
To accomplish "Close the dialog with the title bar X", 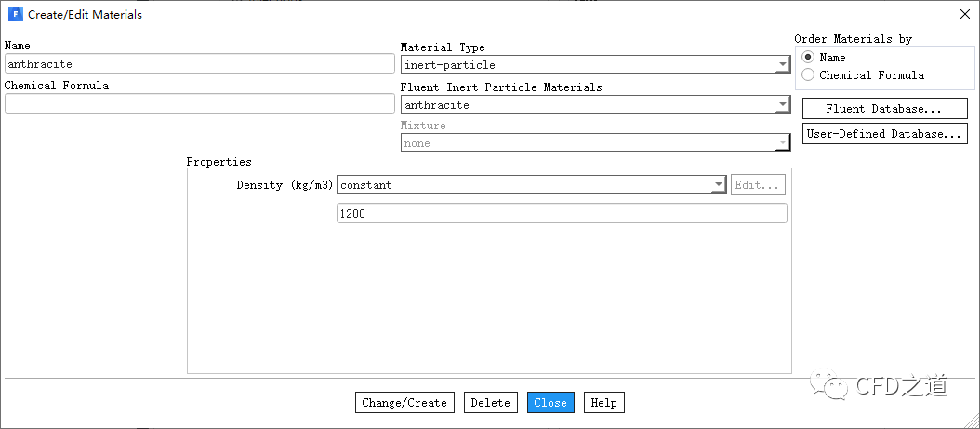I will [x=963, y=15].
